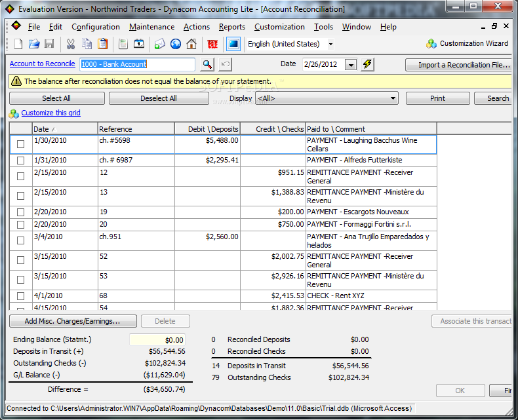Open the calculator toolbar icon
This screenshot has height=420, width=518.
[x=123, y=44]
